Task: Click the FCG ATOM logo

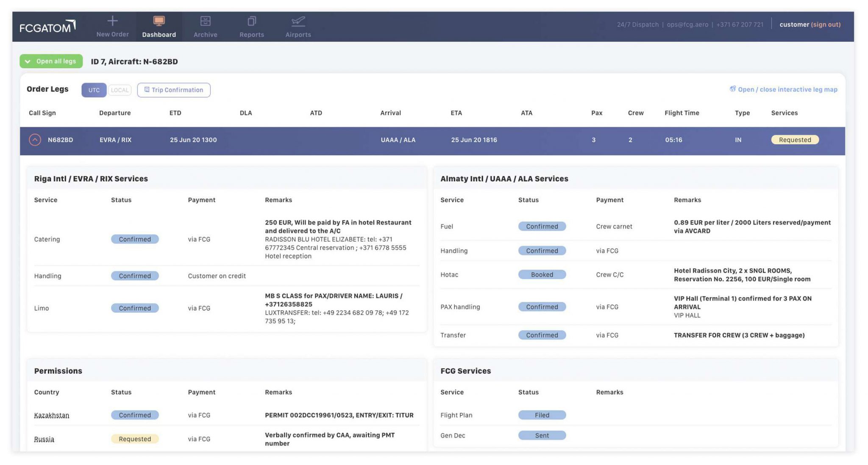Action: (47, 26)
